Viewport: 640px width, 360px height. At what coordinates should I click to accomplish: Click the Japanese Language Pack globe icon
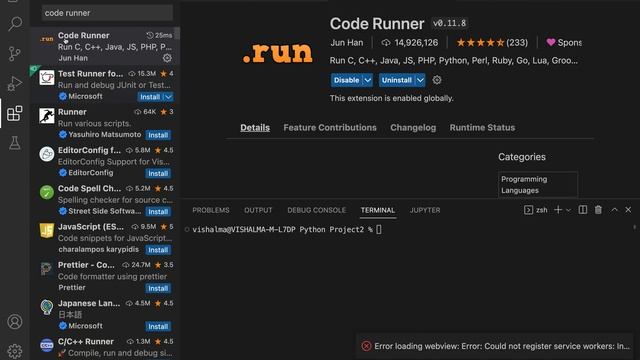47,307
